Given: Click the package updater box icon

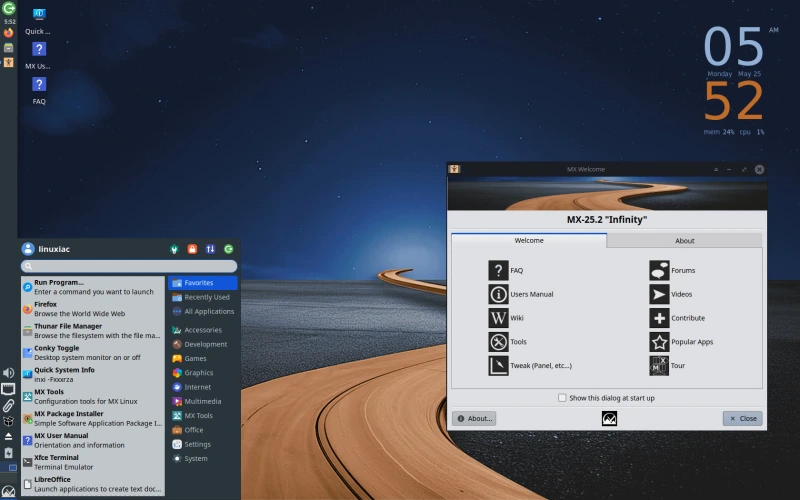Looking at the screenshot, I should pyautogui.click(x=8, y=421).
